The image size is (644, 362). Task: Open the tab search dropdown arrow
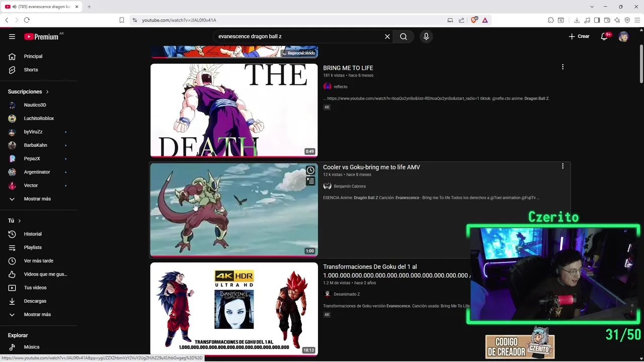coord(592,7)
